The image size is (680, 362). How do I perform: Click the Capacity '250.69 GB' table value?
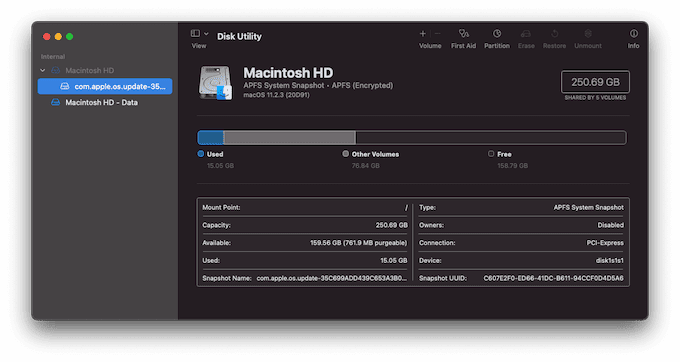pyautogui.click(x=392, y=225)
